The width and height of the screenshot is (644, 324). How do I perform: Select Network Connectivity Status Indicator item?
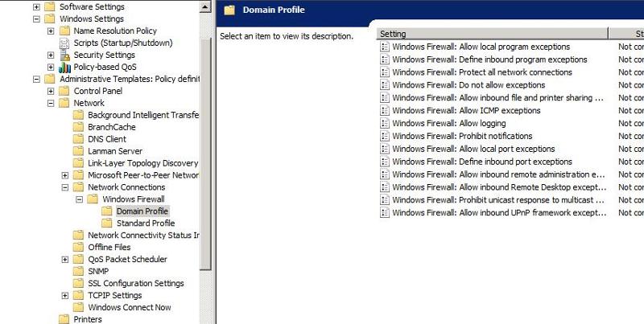tap(143, 236)
